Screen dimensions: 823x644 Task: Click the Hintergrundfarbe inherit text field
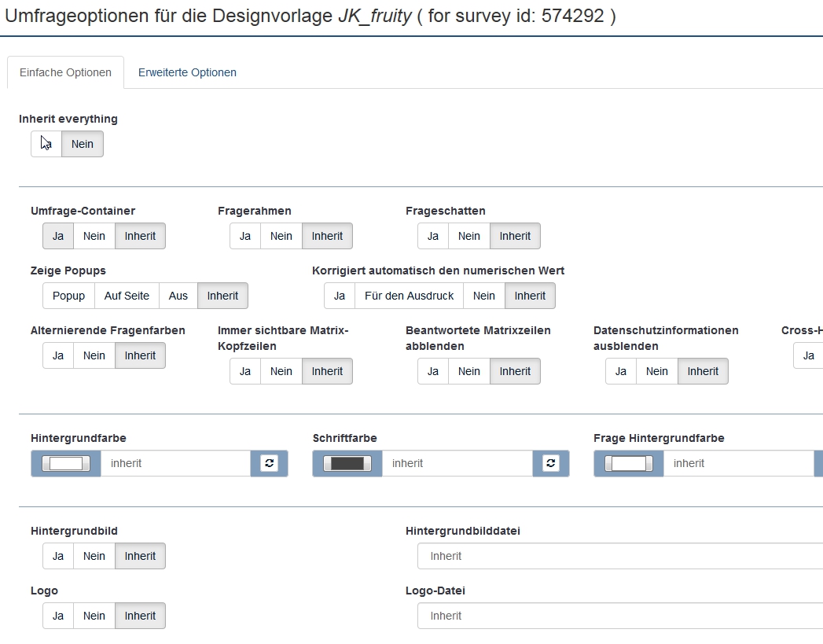(175, 463)
